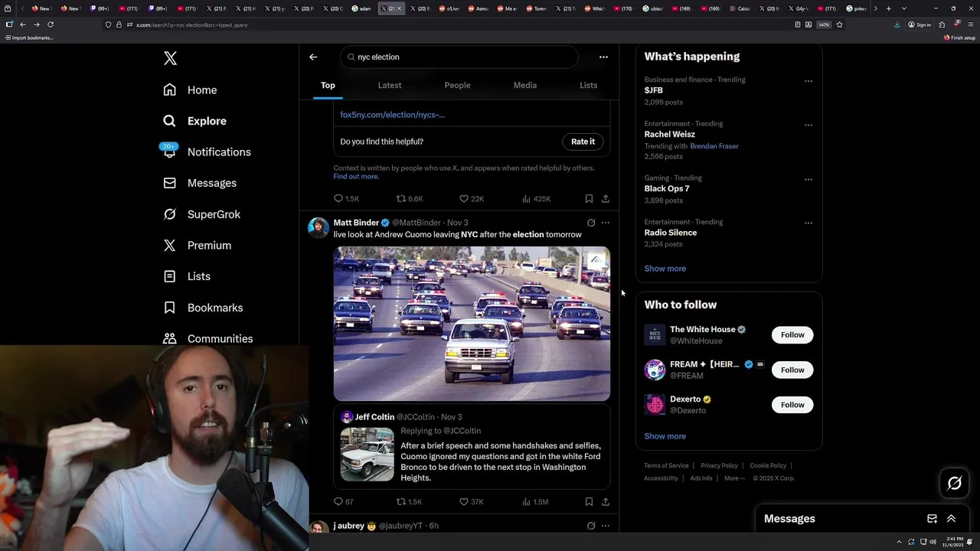Open the police chase Bronco image
Image resolution: width=980 pixels, height=551 pixels.
click(472, 324)
